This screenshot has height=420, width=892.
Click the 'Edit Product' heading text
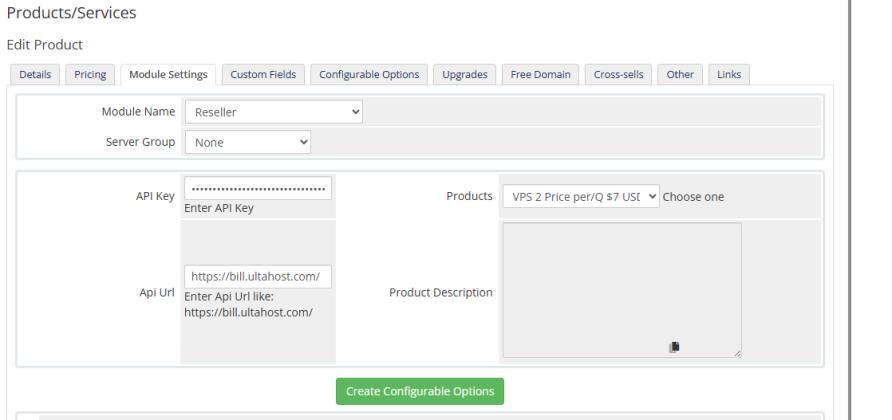click(x=45, y=44)
